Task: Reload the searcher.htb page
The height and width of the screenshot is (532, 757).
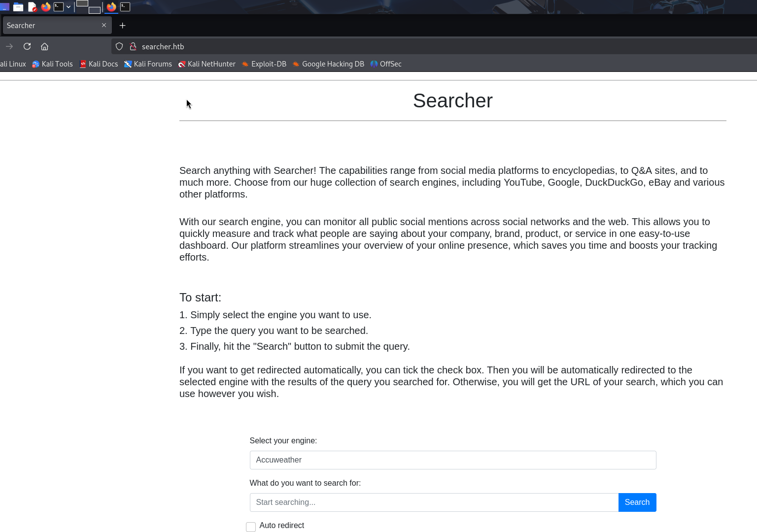Action: point(27,46)
